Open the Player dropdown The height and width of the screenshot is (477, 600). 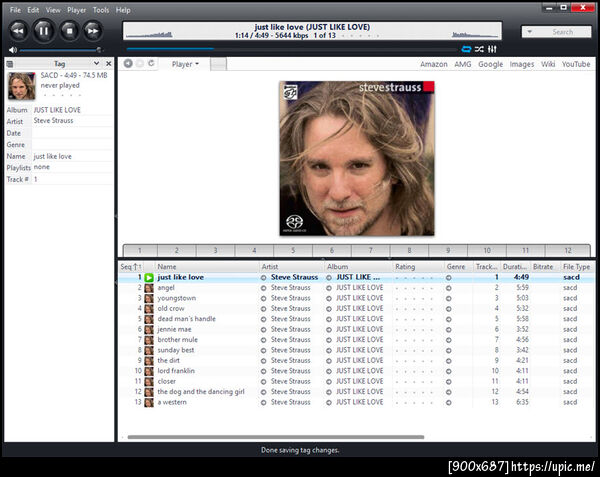185,64
